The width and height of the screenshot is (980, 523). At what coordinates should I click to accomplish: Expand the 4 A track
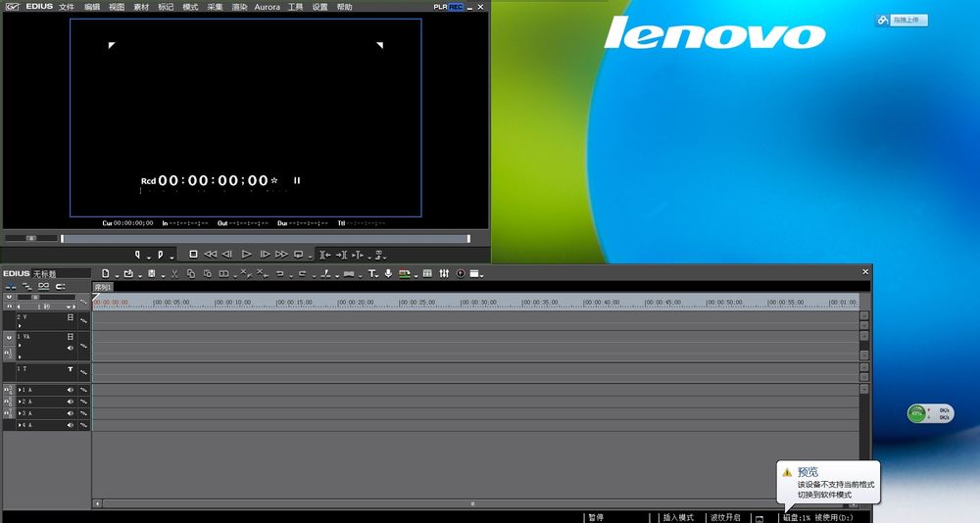pyautogui.click(x=20, y=425)
